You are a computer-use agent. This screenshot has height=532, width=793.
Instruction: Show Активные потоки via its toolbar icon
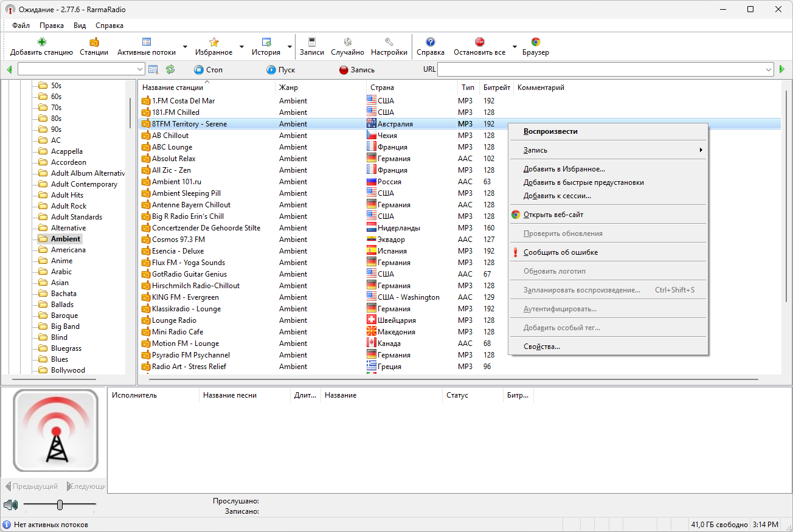tap(146, 42)
